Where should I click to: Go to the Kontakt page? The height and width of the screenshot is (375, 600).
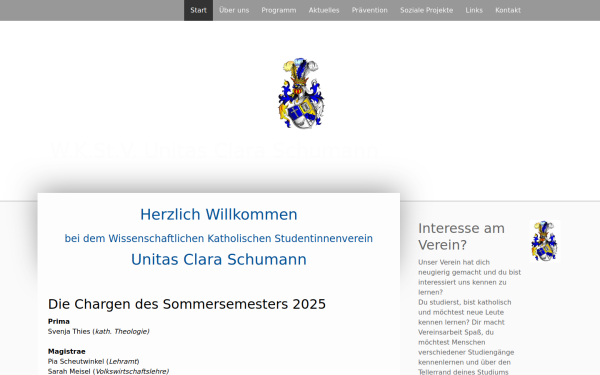(508, 10)
